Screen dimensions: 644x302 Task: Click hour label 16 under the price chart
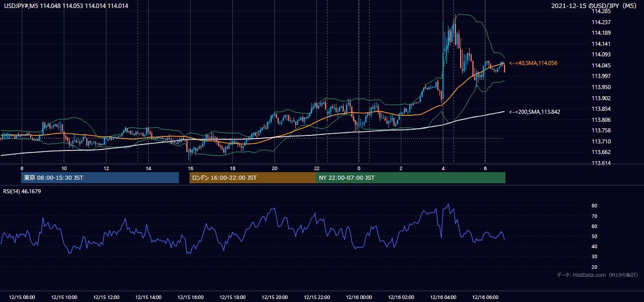(x=190, y=168)
